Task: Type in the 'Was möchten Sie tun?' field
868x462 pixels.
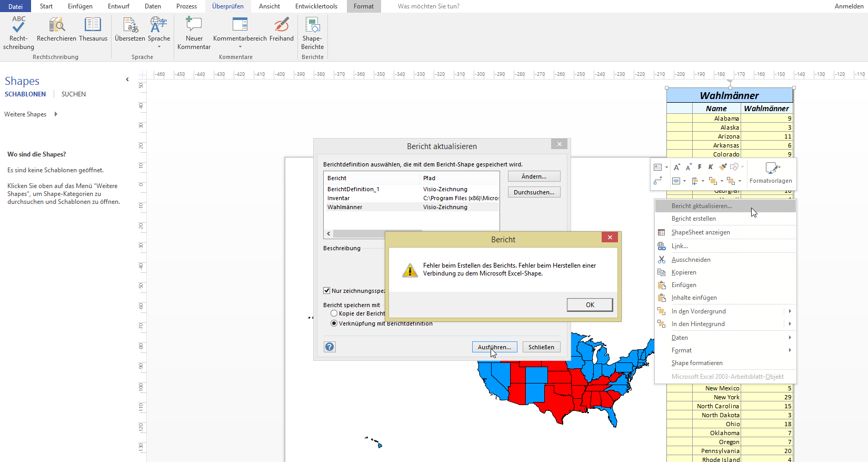Action: (x=428, y=6)
